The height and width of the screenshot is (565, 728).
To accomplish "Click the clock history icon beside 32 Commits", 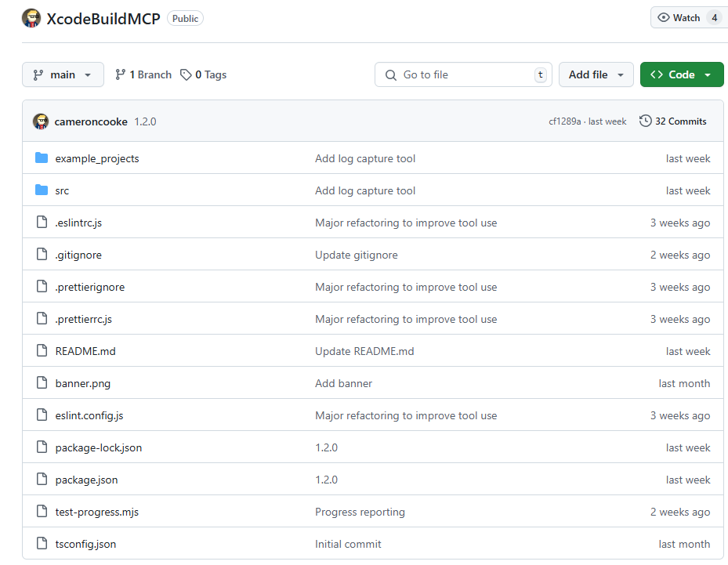I will point(646,121).
